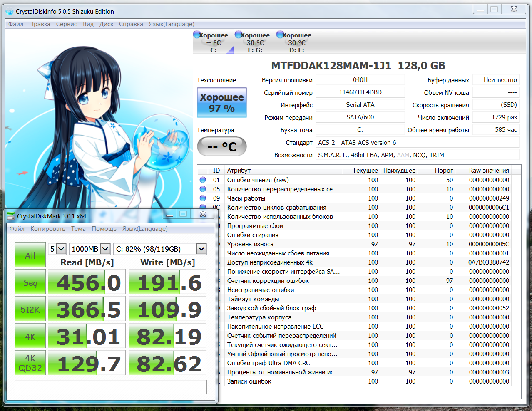Click the power-on count 1729 раз
The height and width of the screenshot is (411, 532).
coord(496,117)
